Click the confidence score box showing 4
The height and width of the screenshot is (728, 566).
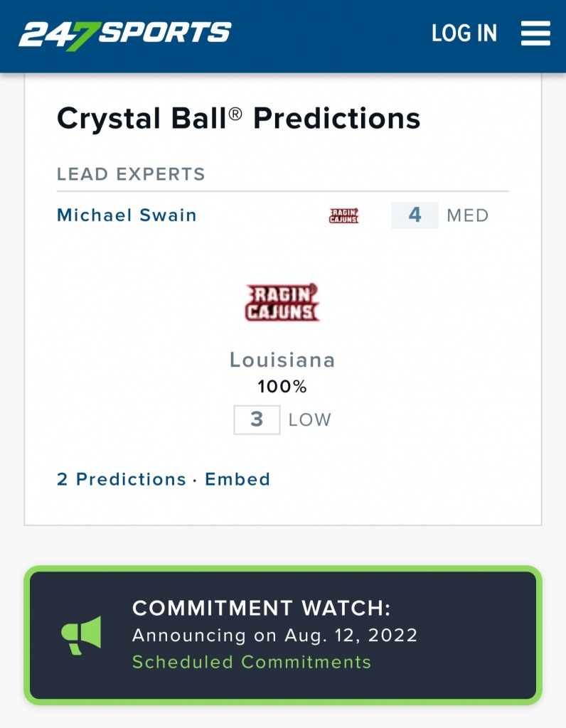[x=415, y=215]
